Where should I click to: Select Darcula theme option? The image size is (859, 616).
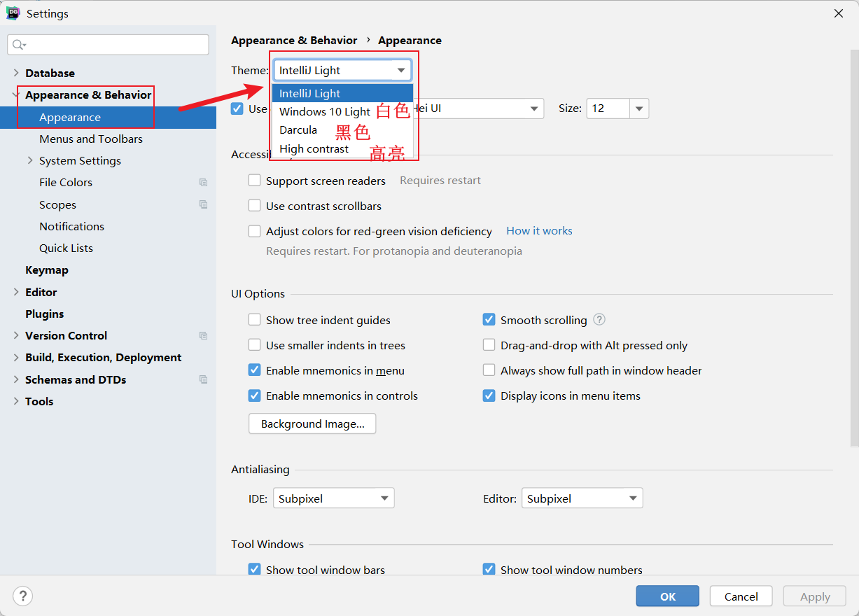[342, 129]
